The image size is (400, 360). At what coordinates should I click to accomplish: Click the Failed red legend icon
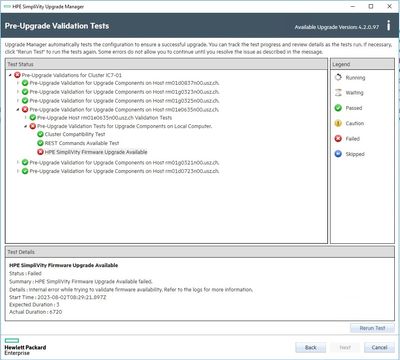tap(338, 139)
